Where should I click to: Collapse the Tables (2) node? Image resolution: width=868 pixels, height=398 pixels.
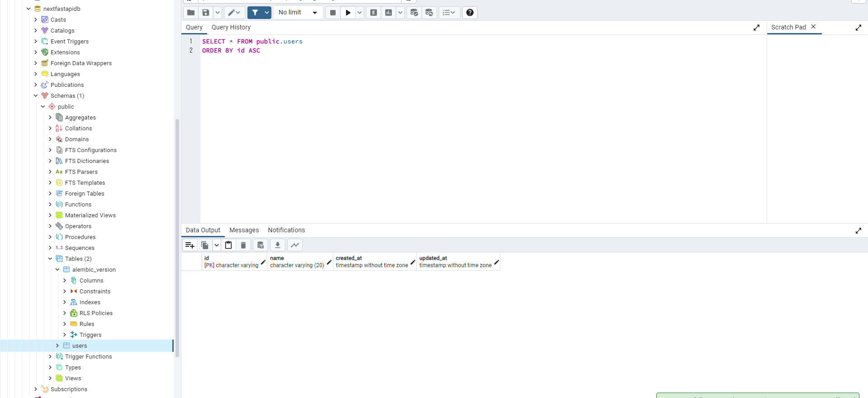pos(50,259)
